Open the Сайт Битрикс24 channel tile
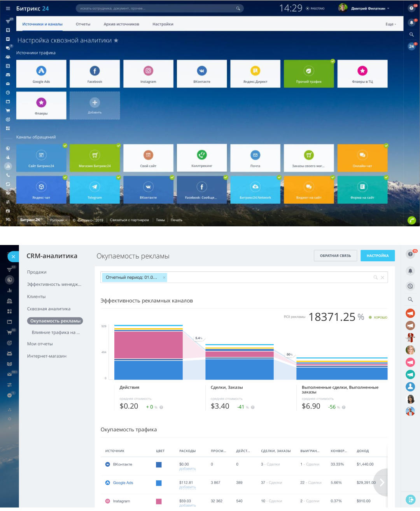Screen dimensions: 420x511 [x=41, y=158]
